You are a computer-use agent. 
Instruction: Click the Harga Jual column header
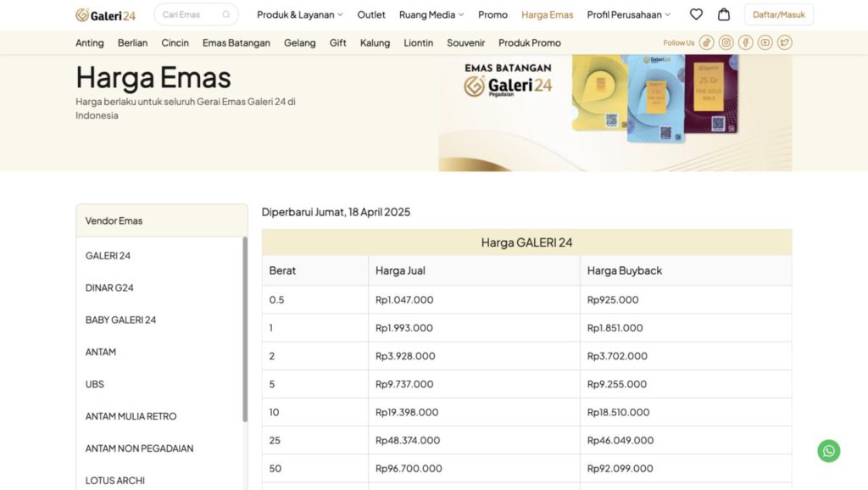tap(474, 270)
